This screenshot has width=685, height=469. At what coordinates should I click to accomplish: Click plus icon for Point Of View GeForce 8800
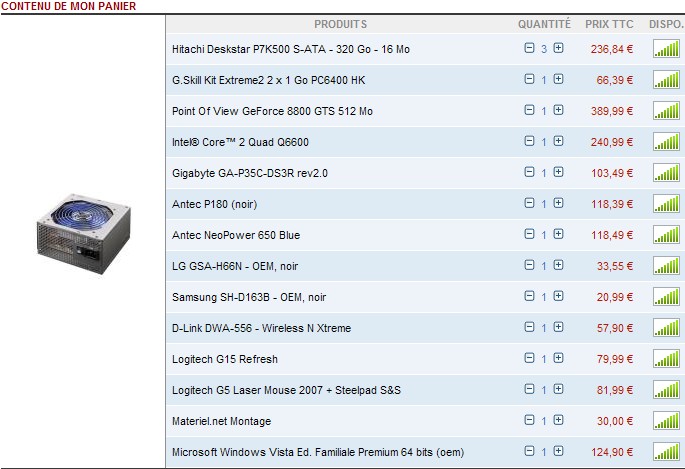pos(558,110)
